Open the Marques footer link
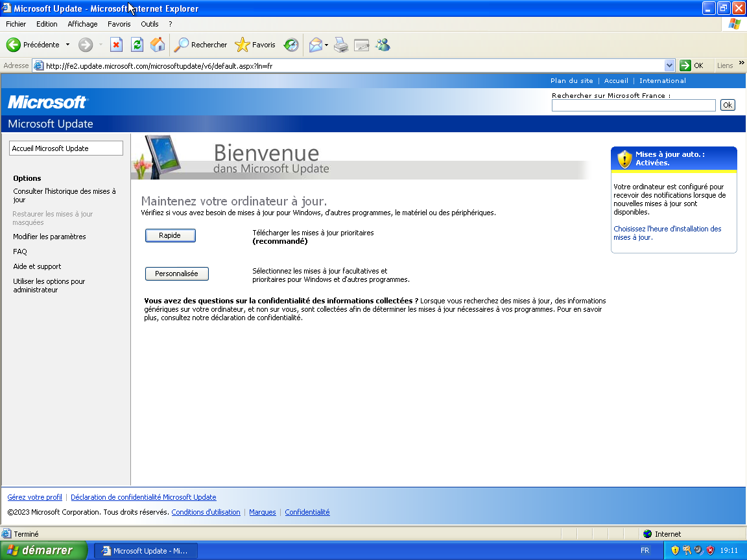Image resolution: width=747 pixels, height=560 pixels. point(263,512)
